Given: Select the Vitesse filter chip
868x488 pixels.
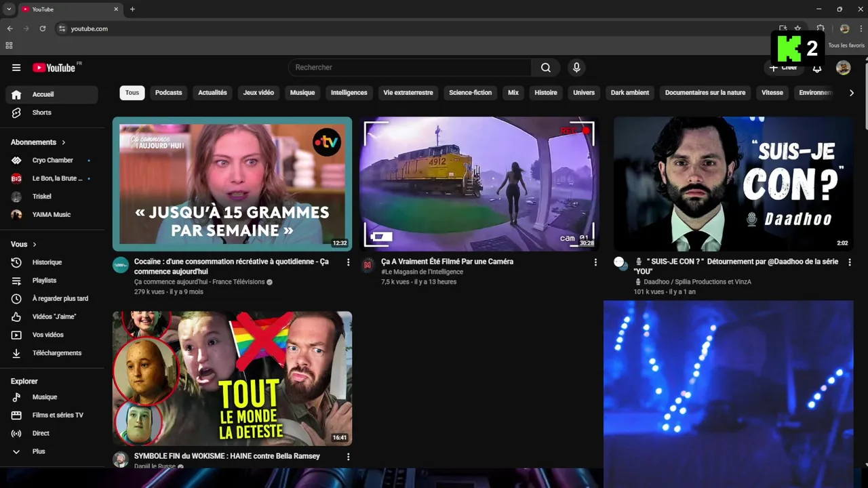Looking at the screenshot, I should click(772, 93).
